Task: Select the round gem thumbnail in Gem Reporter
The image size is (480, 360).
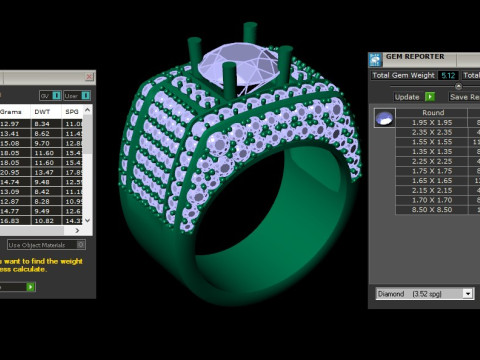Action: (x=385, y=118)
